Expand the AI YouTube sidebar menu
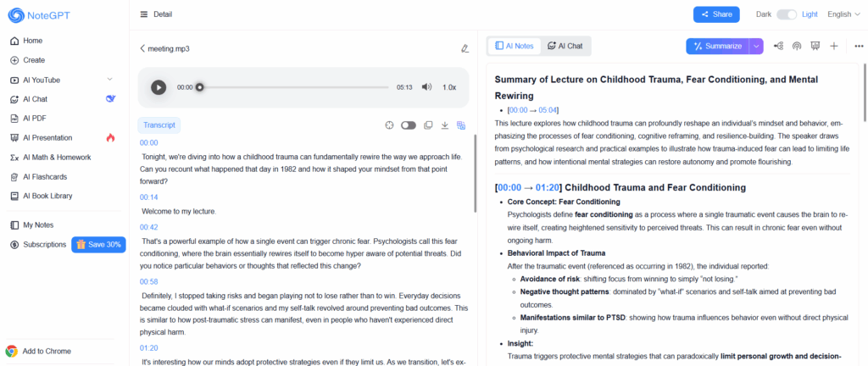Screen dimensions: 868x366 tap(109, 80)
